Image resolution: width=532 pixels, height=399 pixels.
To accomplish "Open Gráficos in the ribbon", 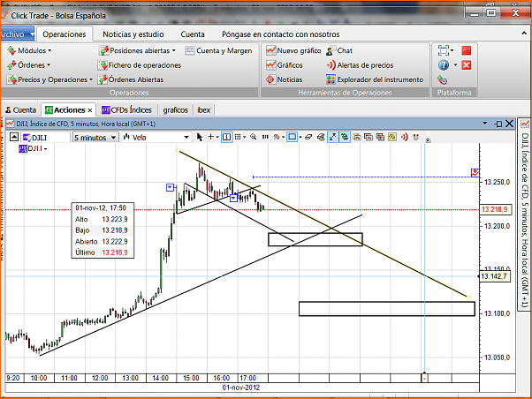I will tap(285, 65).
